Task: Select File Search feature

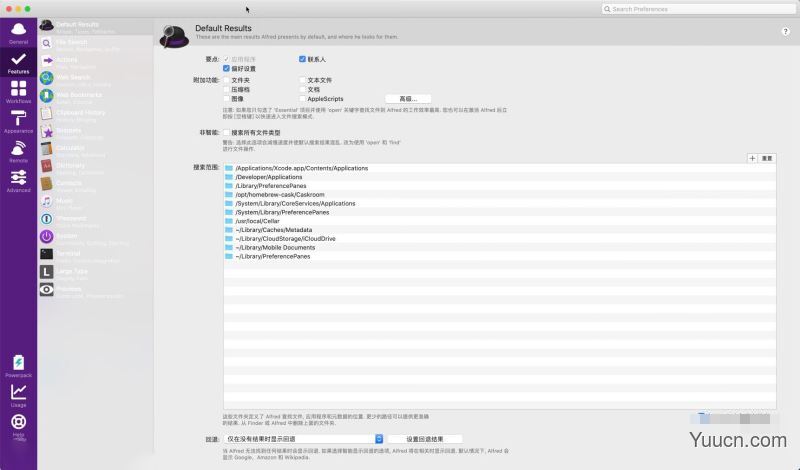Action: pos(95,44)
